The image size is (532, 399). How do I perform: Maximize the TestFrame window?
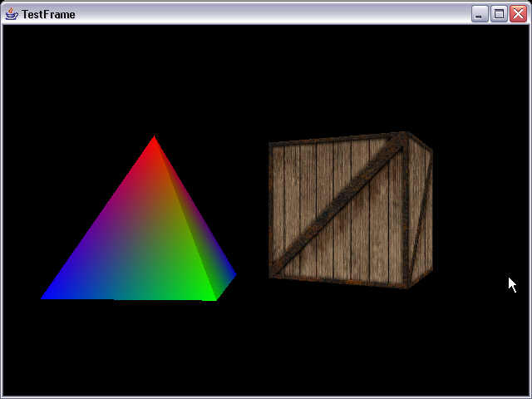[x=499, y=14]
